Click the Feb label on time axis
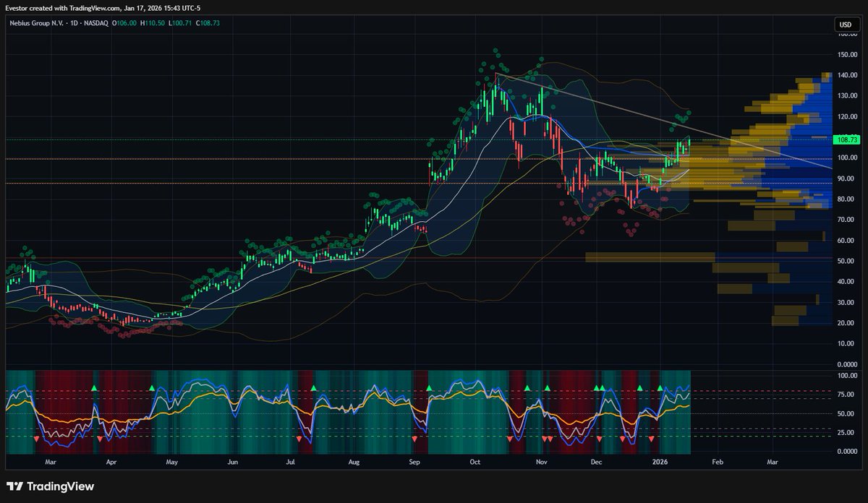The image size is (868, 503). click(x=717, y=461)
